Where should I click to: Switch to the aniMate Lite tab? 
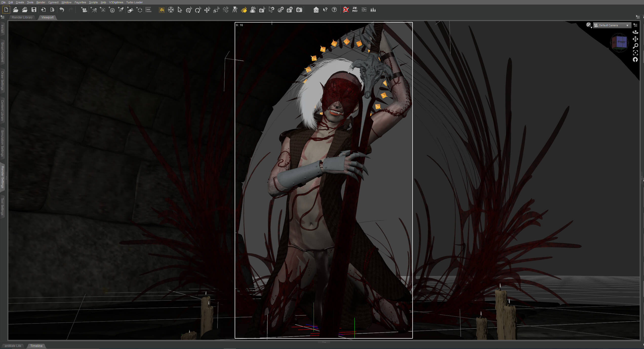13,346
